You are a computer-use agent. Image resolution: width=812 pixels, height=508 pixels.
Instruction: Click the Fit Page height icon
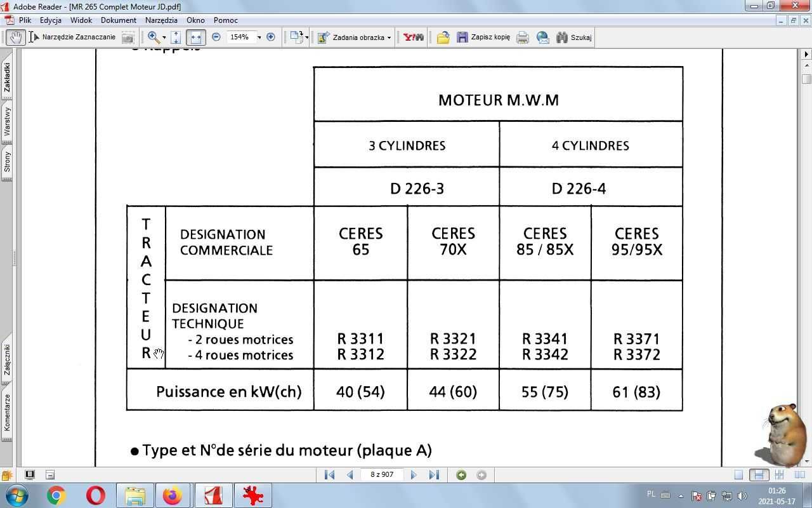coord(176,37)
